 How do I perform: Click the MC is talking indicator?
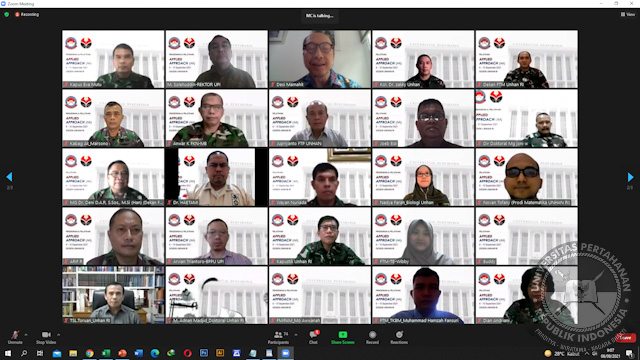pos(320,16)
